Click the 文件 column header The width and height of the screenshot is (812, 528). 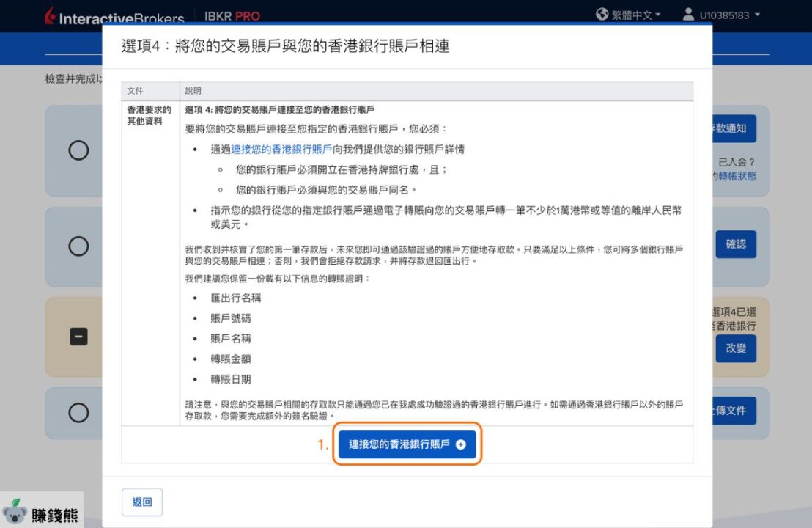point(135,91)
